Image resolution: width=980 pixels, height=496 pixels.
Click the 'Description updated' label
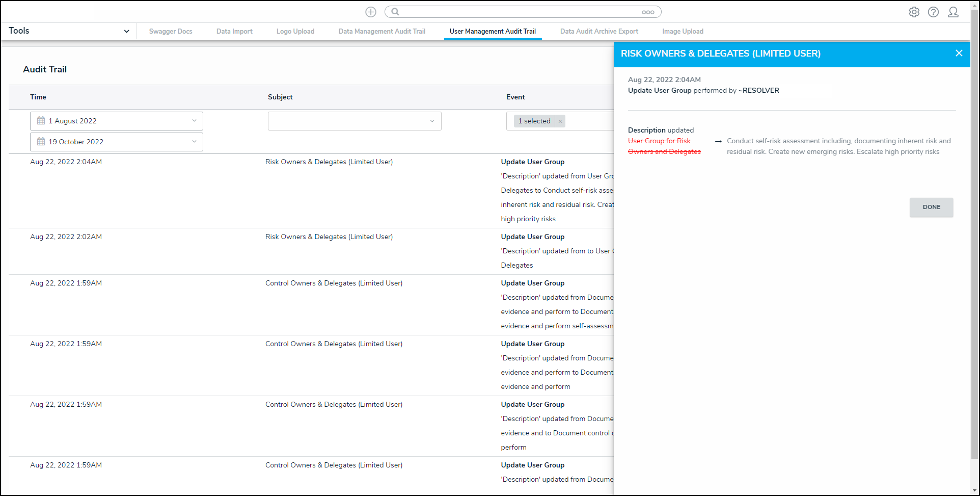point(661,130)
